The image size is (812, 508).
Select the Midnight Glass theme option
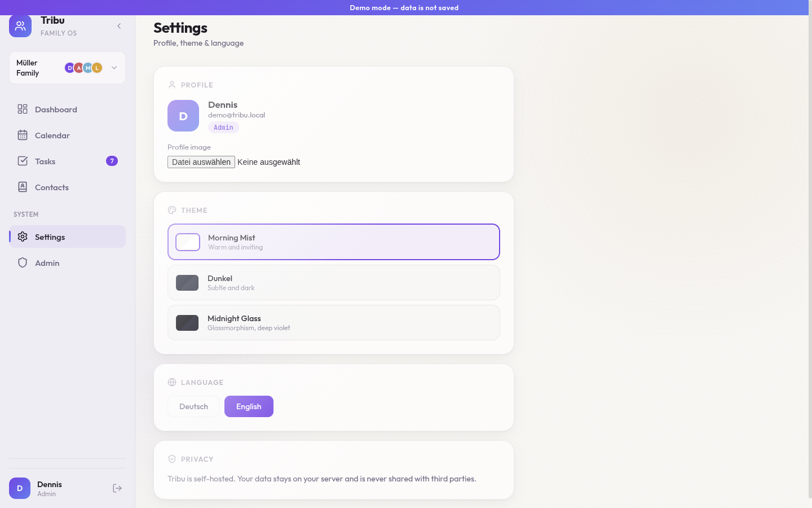334,323
